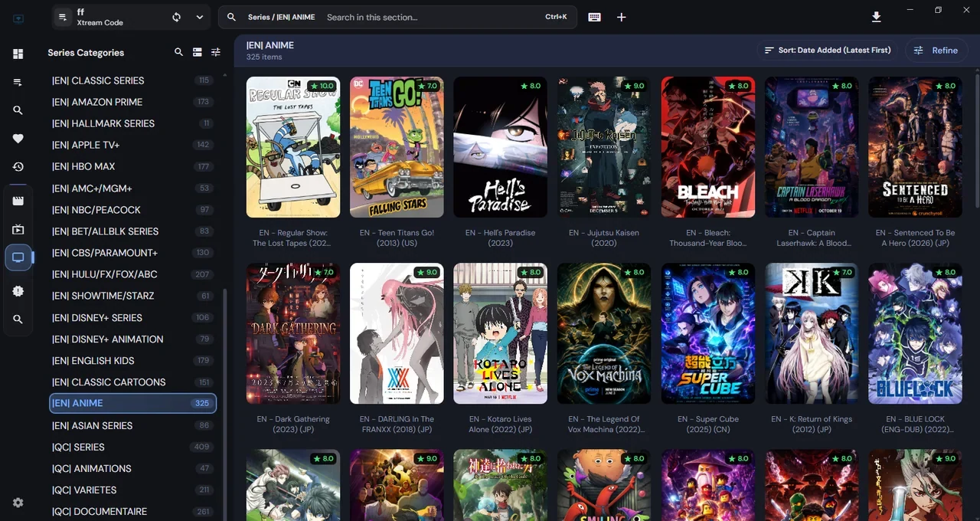Click the search icon just above the heart icon
The height and width of the screenshot is (521, 980).
point(18,110)
